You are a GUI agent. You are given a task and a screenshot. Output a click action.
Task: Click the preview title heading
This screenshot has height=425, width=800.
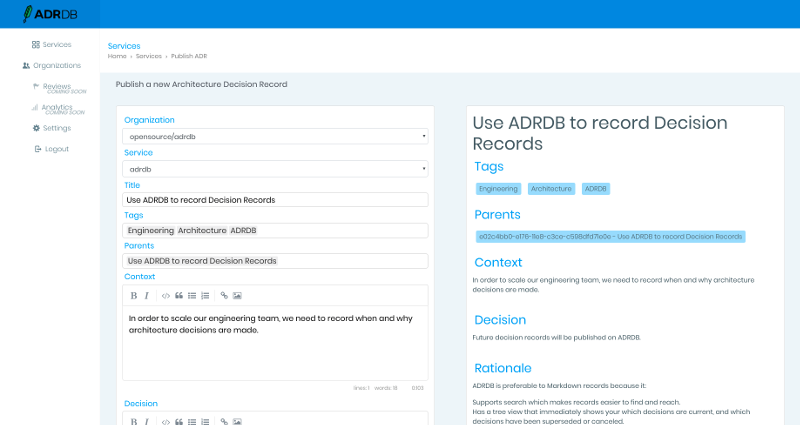600,133
